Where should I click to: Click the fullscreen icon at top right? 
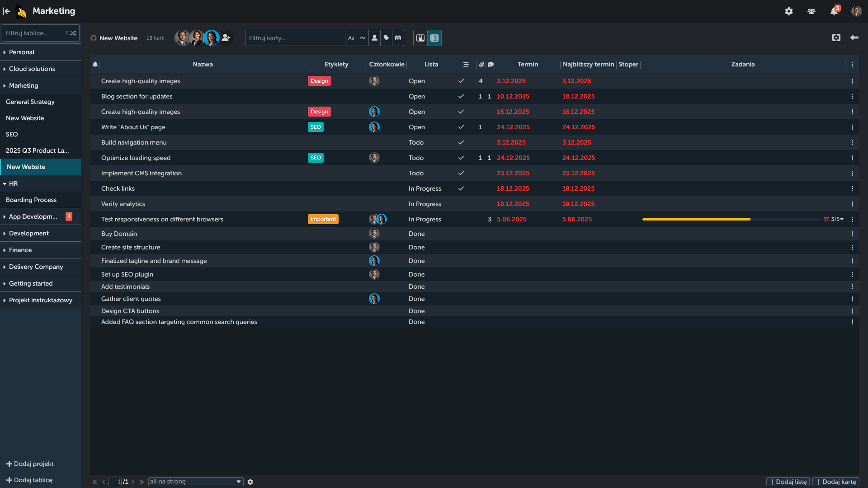836,38
